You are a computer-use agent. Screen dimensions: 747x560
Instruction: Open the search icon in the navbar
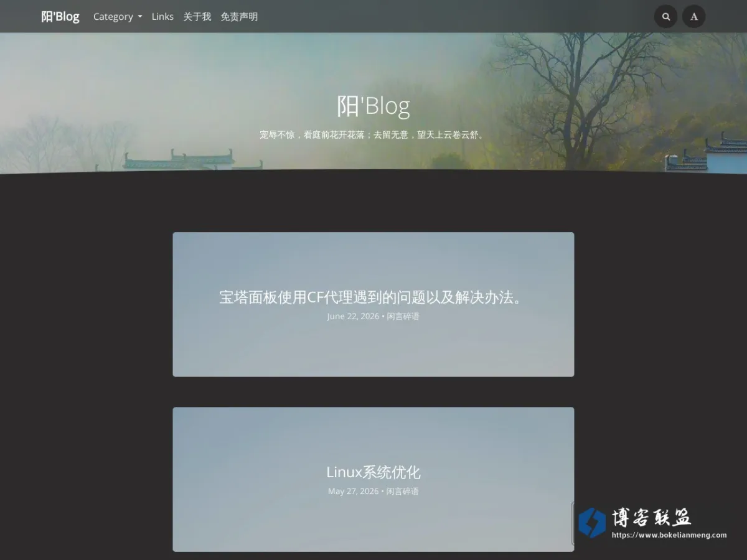pyautogui.click(x=665, y=16)
